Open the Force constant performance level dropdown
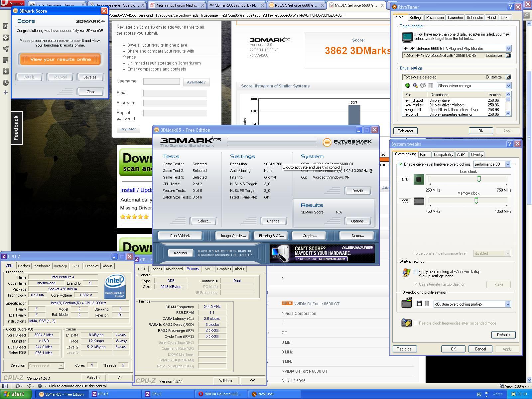Viewport: 532px width, 399px height. [x=507, y=253]
